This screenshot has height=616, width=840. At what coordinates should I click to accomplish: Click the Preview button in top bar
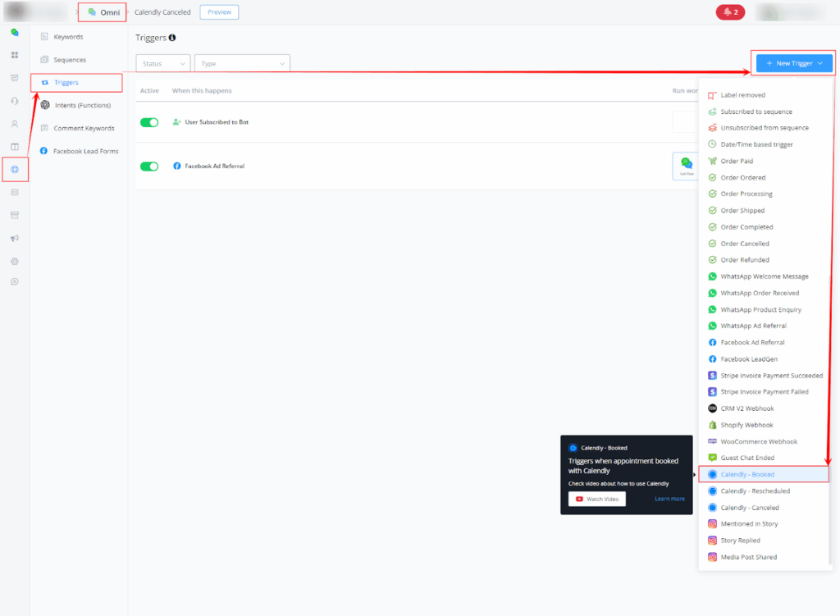tap(219, 12)
